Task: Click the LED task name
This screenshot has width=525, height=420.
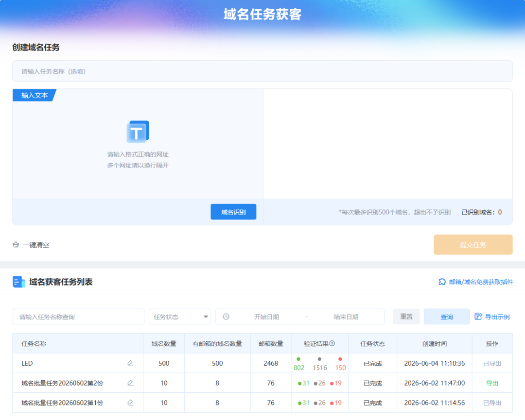Action: 27,363
